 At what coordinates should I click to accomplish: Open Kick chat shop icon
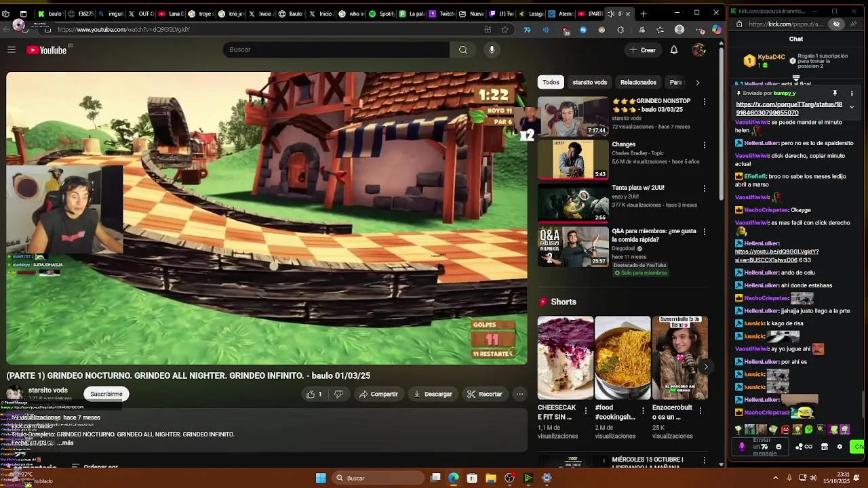825,447
